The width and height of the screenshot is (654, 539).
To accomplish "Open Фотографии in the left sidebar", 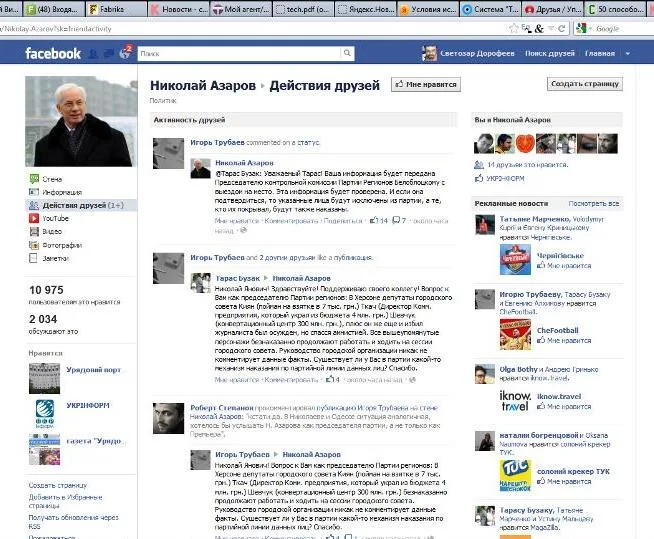I will point(62,245).
